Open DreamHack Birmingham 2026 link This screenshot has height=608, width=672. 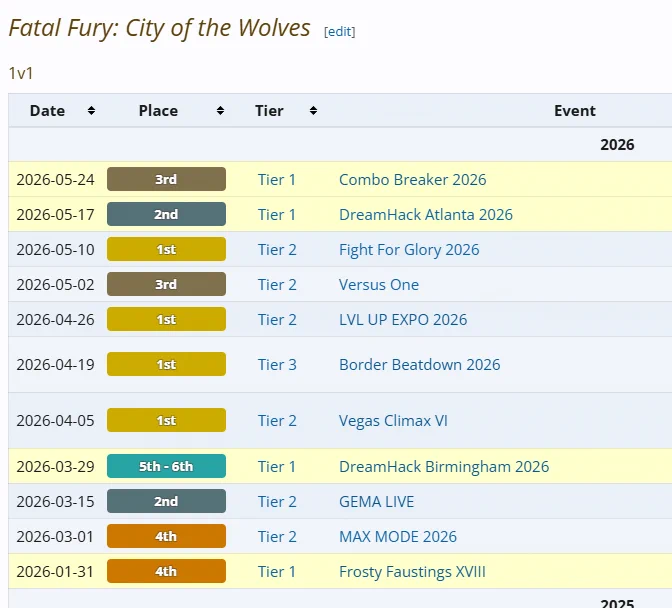tap(444, 467)
